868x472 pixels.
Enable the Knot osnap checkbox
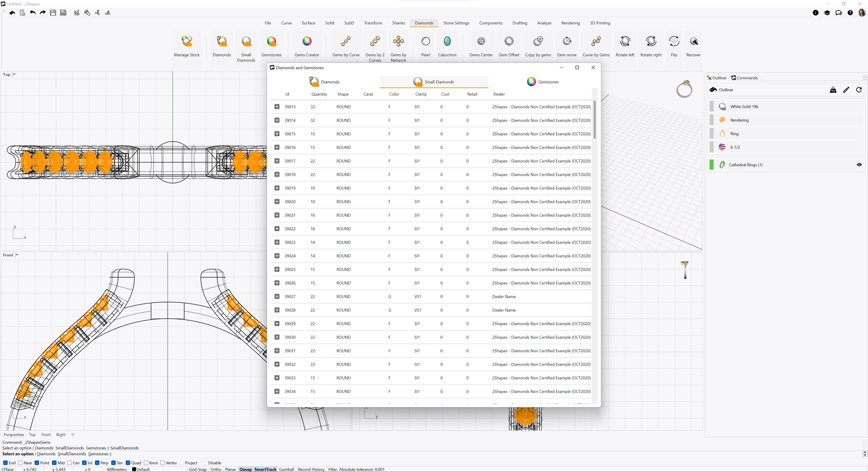tap(146, 463)
